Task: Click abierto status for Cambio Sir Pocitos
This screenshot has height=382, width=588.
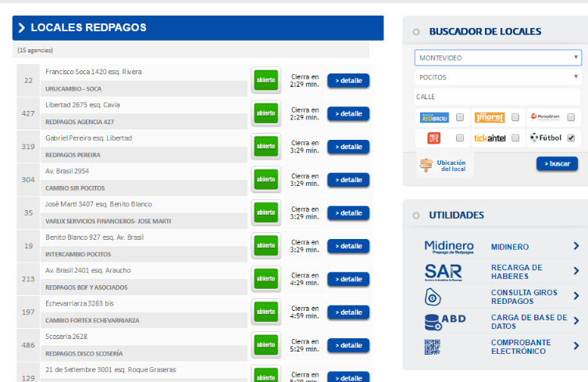Action: 265,180
